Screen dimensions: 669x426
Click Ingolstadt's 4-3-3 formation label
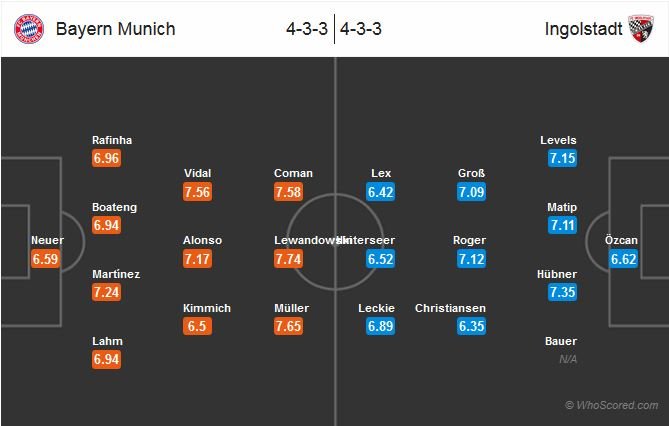[361, 28]
